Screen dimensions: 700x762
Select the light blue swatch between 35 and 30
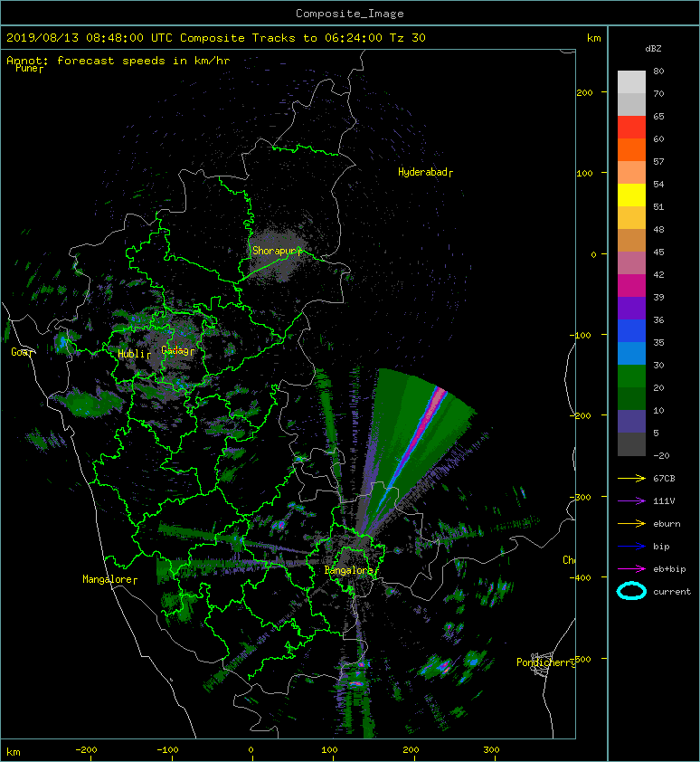pos(631,353)
